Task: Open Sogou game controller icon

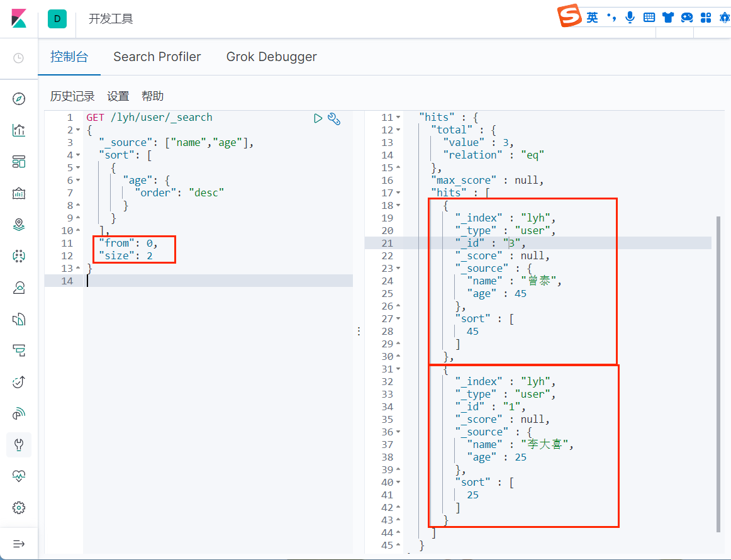Action: (x=687, y=18)
